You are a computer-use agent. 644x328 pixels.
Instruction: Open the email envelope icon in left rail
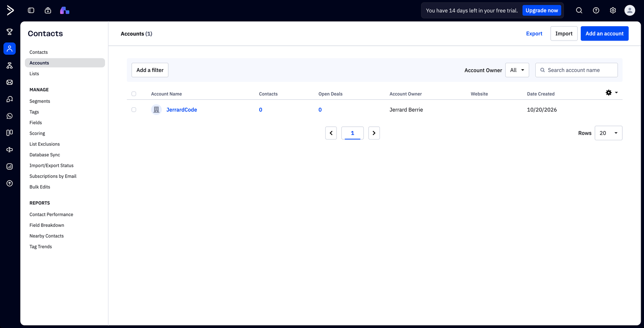(10, 82)
